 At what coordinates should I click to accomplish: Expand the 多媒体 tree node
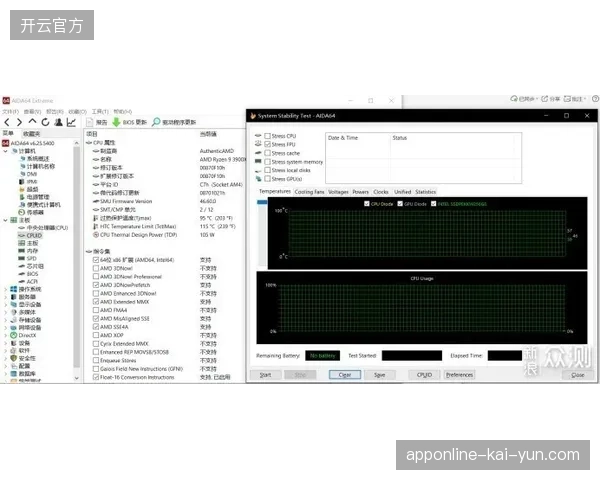click(5, 312)
